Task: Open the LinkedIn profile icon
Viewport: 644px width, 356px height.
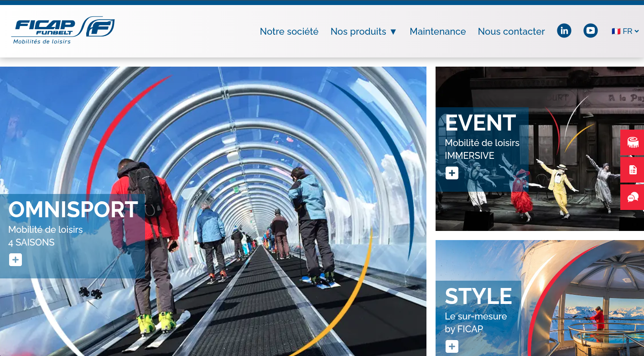Action: (x=564, y=31)
